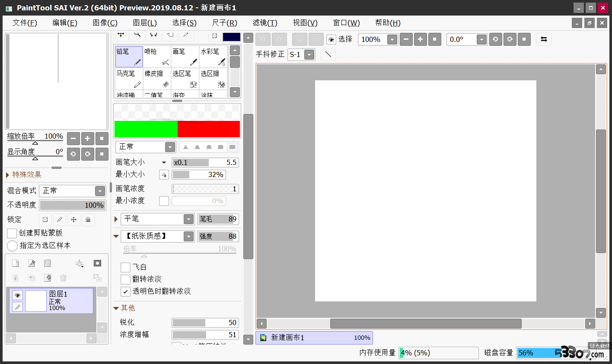Create a new linework pen layer

tap(32, 263)
